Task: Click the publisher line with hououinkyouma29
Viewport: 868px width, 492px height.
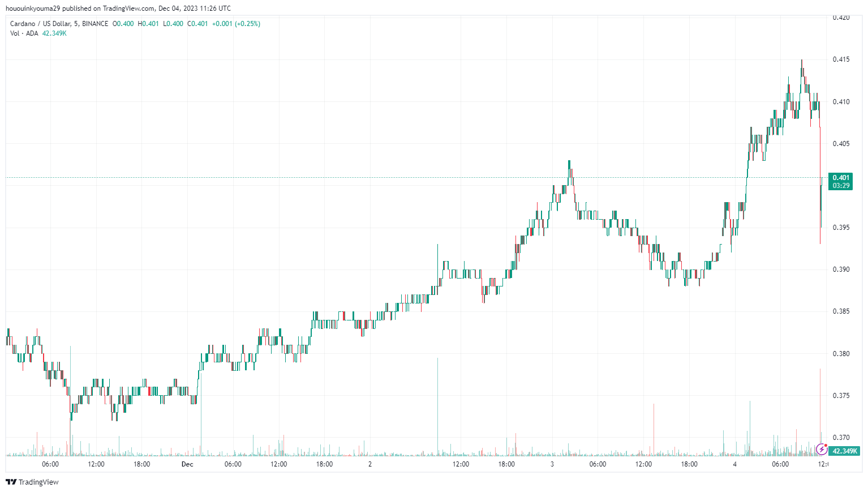Action: (118, 8)
